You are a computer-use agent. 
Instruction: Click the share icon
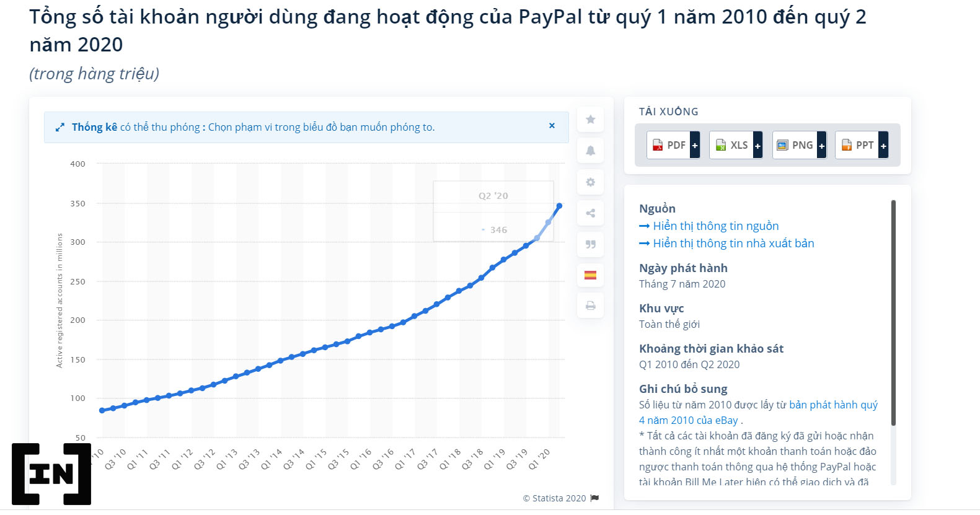[x=590, y=213]
